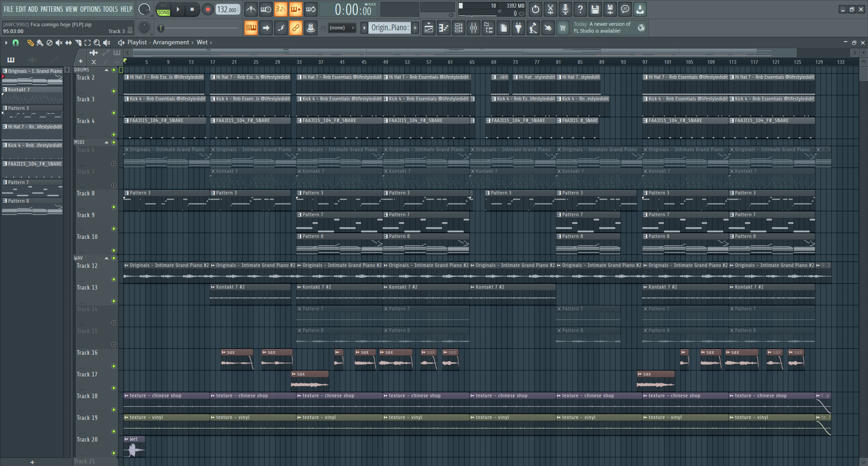868x466 pixels.
Task: Unmute Track 6 mute switch
Action: point(114,163)
